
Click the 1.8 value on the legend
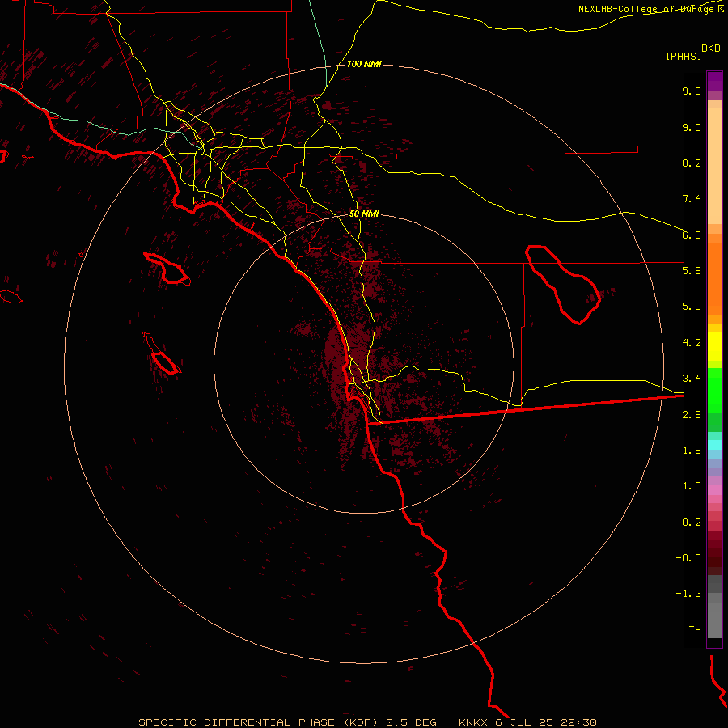pos(692,451)
